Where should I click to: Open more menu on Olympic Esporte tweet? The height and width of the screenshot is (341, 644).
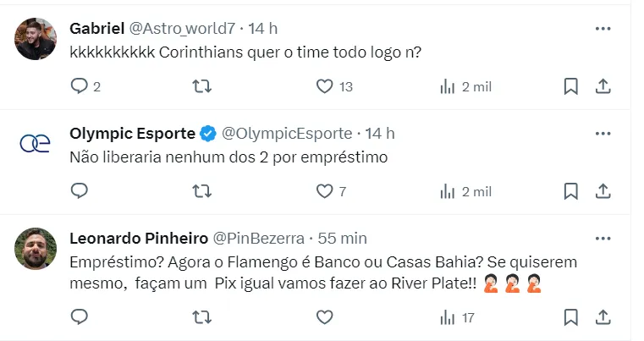click(x=603, y=134)
